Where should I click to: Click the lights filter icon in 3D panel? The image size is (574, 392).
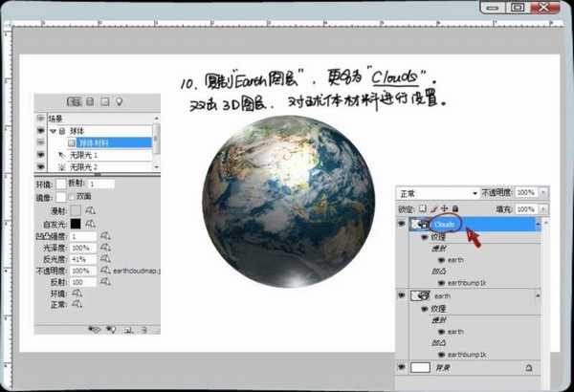click(119, 100)
